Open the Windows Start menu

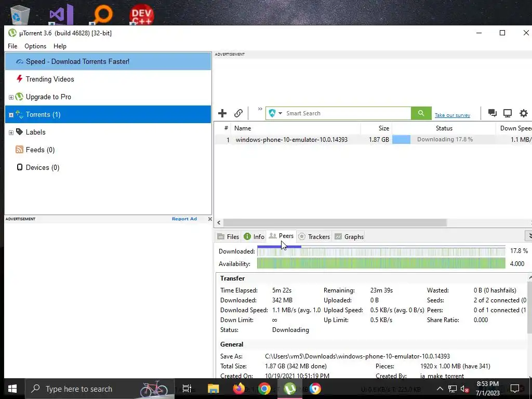coord(12,389)
